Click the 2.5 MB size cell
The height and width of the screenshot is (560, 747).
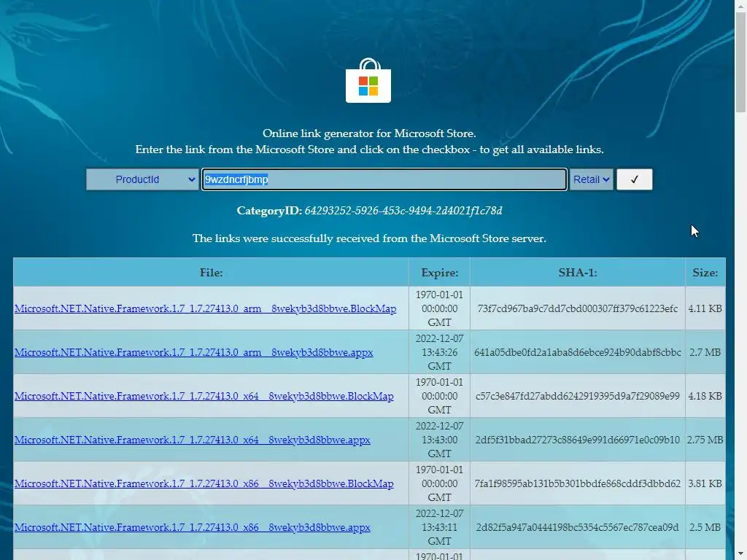705,528
